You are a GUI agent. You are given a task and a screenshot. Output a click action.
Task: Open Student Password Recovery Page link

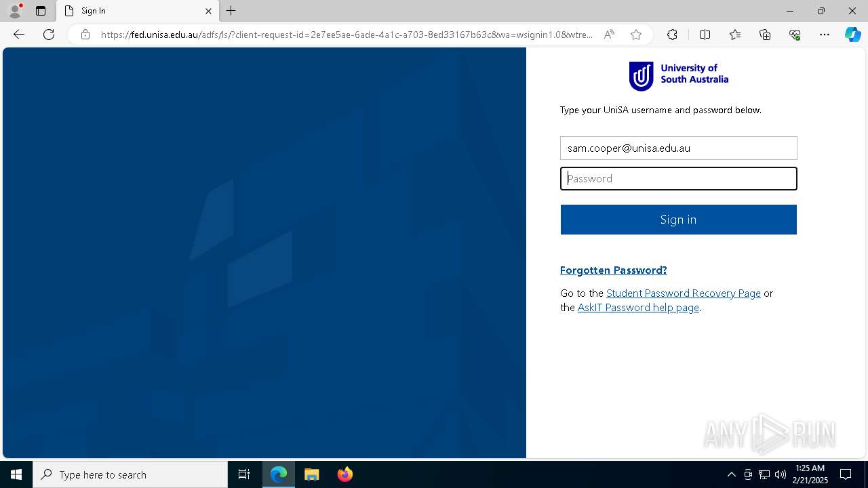[x=684, y=293]
